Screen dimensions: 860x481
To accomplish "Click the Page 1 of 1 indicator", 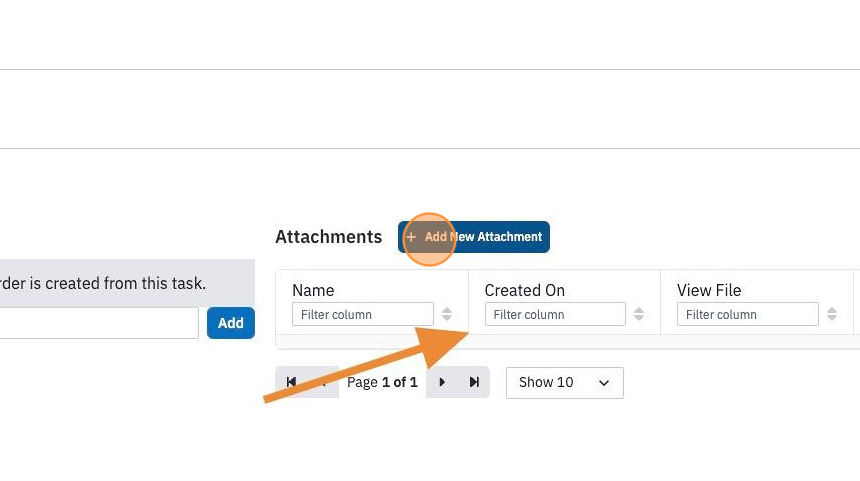I will coord(382,382).
